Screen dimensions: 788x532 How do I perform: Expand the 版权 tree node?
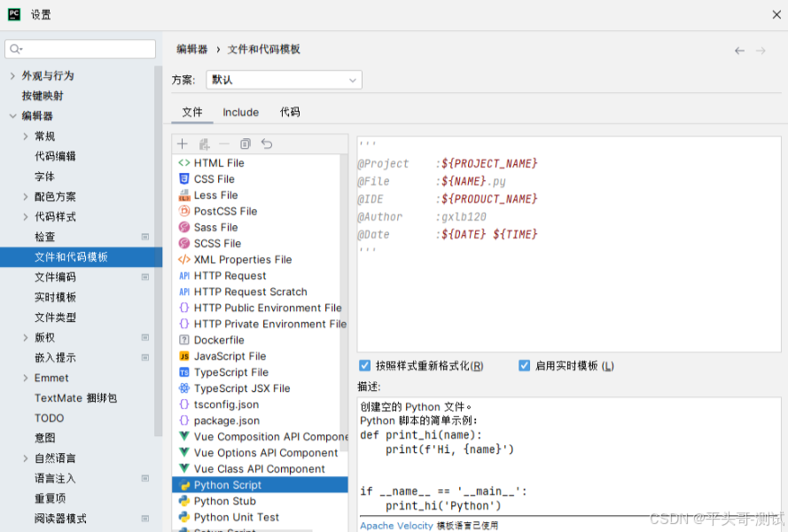[26, 338]
